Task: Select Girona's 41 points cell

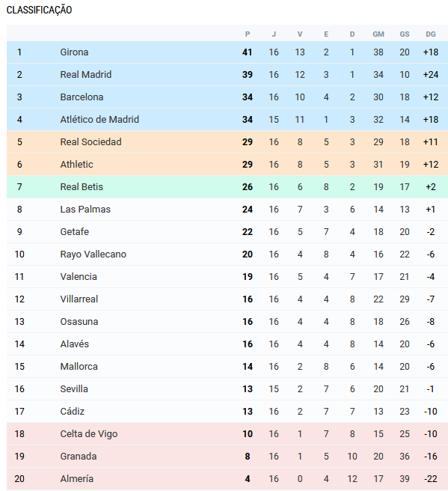Action: tap(247, 52)
